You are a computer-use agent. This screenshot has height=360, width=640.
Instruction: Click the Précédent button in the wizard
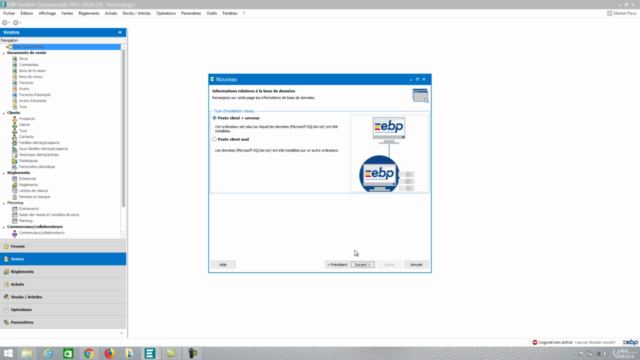[x=337, y=265]
